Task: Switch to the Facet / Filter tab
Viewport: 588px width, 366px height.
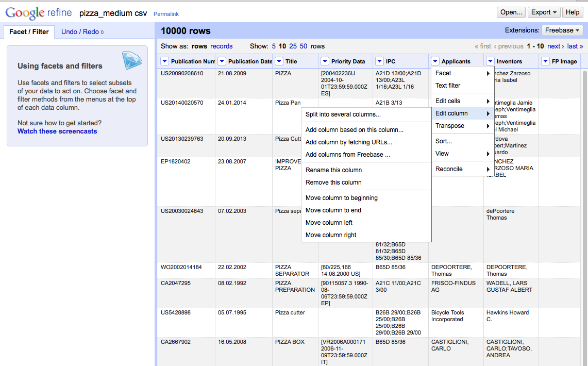Action: (29, 32)
